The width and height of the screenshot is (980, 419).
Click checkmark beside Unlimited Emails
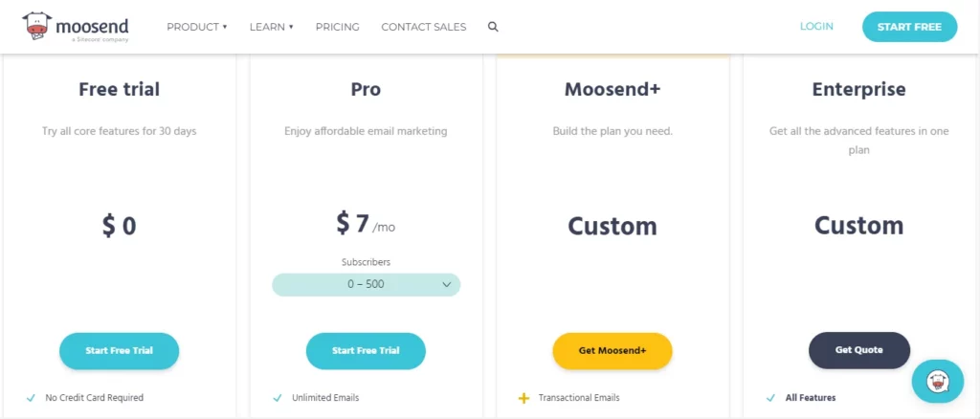[278, 398]
